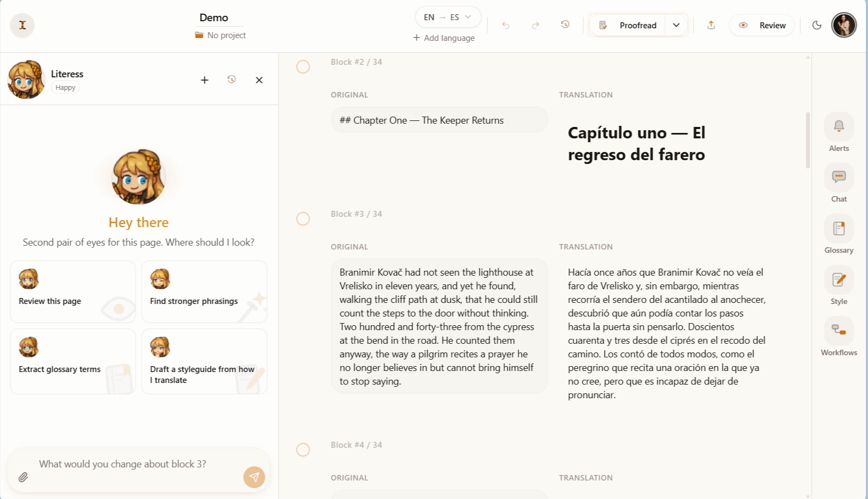868x499 pixels.
Task: Click the Literess avatar in chat header
Action: (x=26, y=80)
